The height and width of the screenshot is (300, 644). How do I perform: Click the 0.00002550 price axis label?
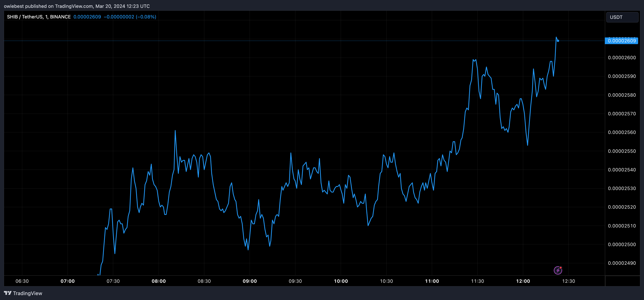pos(622,151)
